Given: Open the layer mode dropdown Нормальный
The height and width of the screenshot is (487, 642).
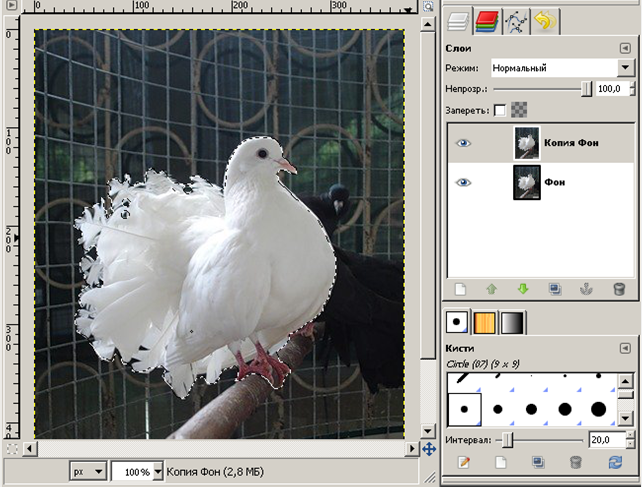Looking at the screenshot, I should point(563,68).
